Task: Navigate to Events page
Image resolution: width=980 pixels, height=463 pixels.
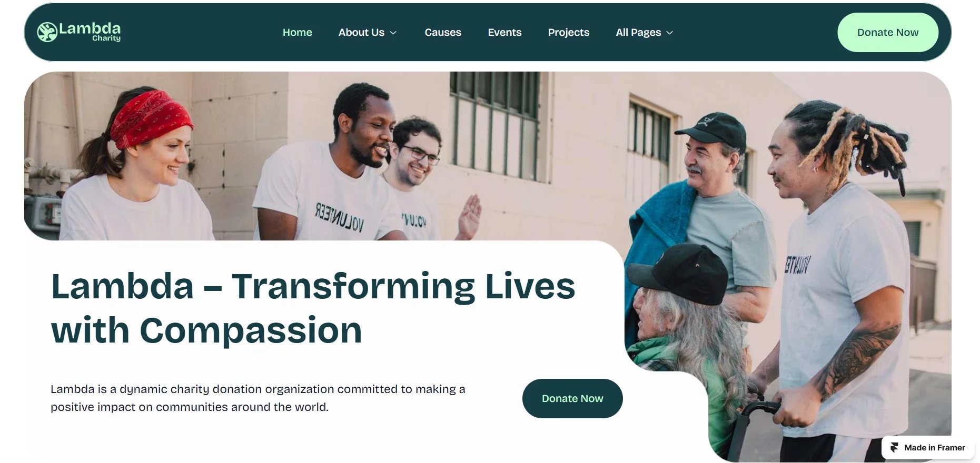Action: (504, 32)
